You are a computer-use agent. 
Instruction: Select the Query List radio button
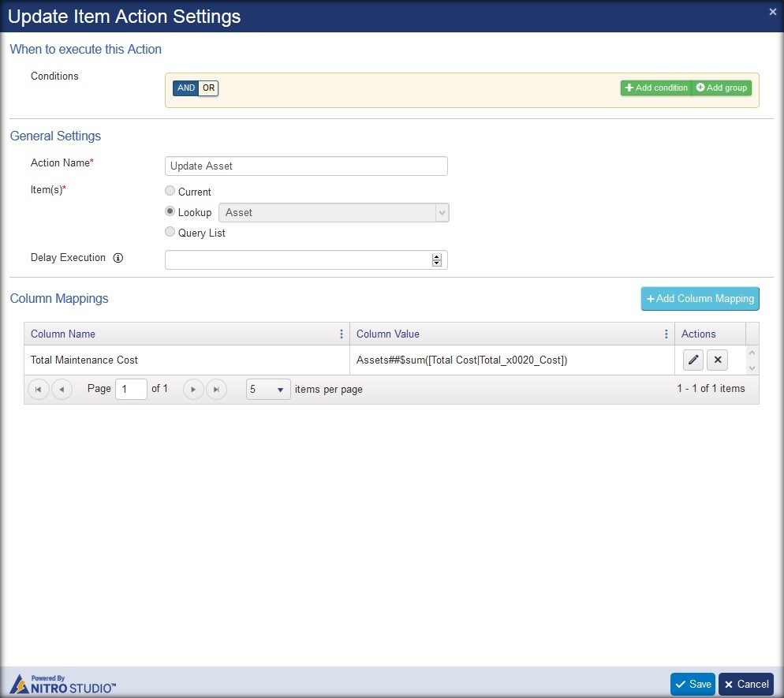pos(170,232)
